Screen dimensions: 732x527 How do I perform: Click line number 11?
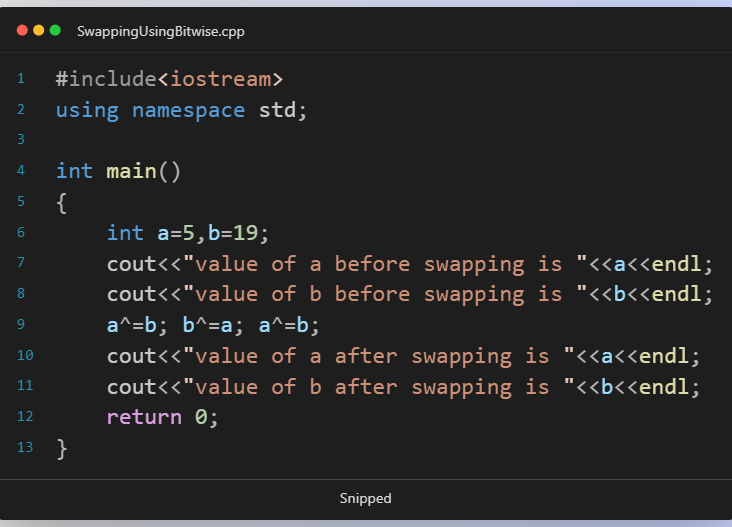click(x=25, y=385)
